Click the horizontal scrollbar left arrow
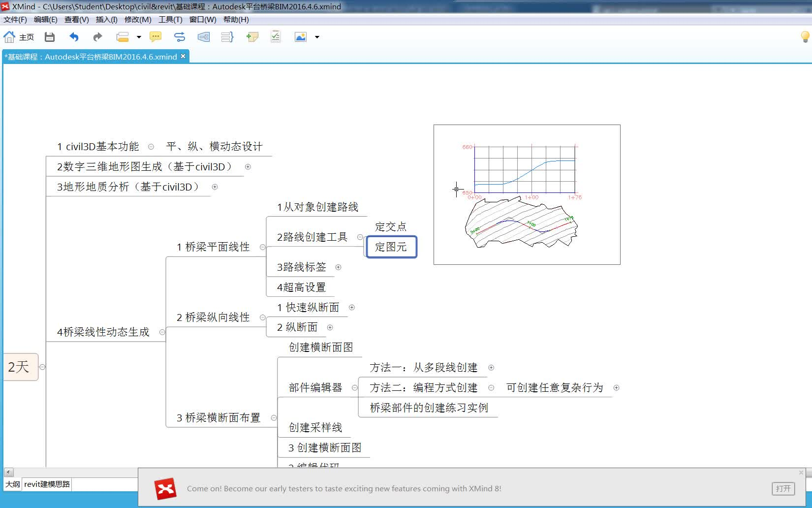This screenshot has width=812, height=508. click(9, 472)
